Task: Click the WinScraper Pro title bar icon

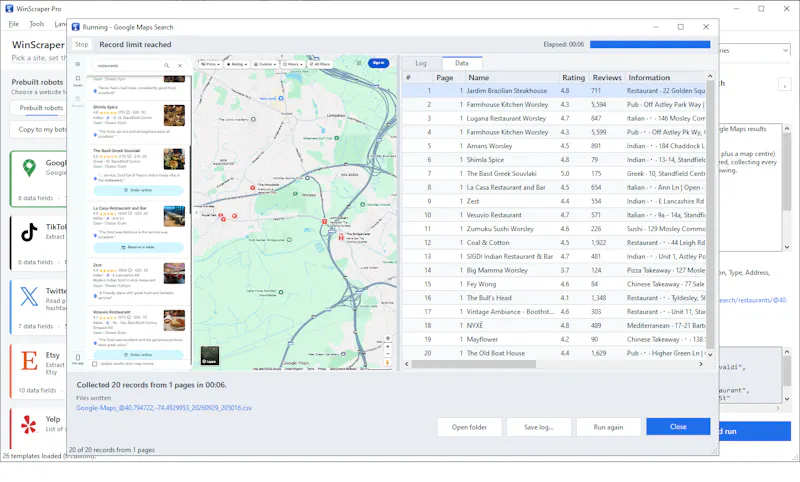Action: pos(9,9)
